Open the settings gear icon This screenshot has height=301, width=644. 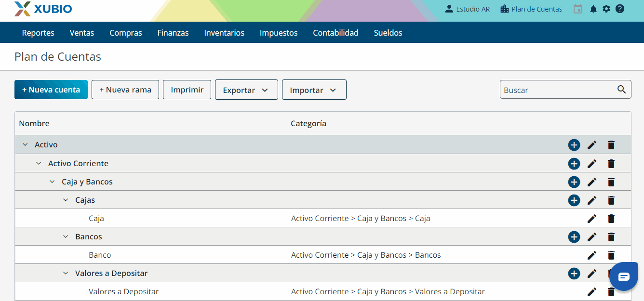[x=606, y=9]
